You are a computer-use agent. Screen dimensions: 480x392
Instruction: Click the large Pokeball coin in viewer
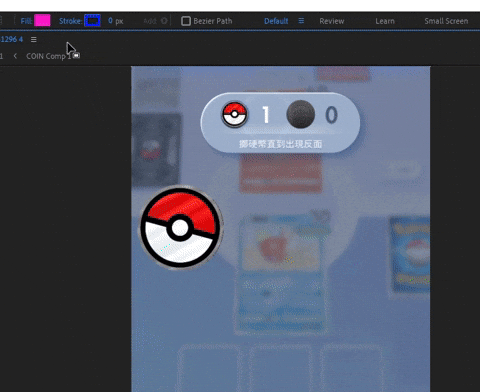click(x=180, y=228)
